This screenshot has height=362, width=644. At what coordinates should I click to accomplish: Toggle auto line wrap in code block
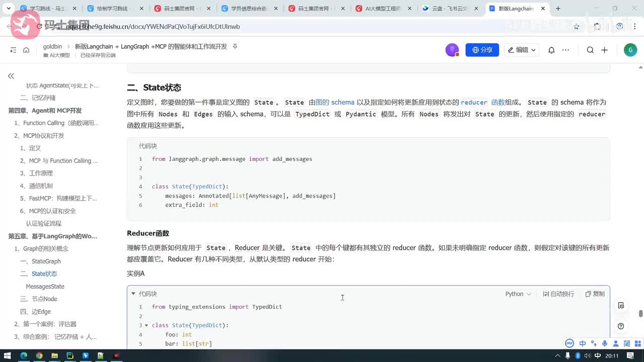point(558,294)
